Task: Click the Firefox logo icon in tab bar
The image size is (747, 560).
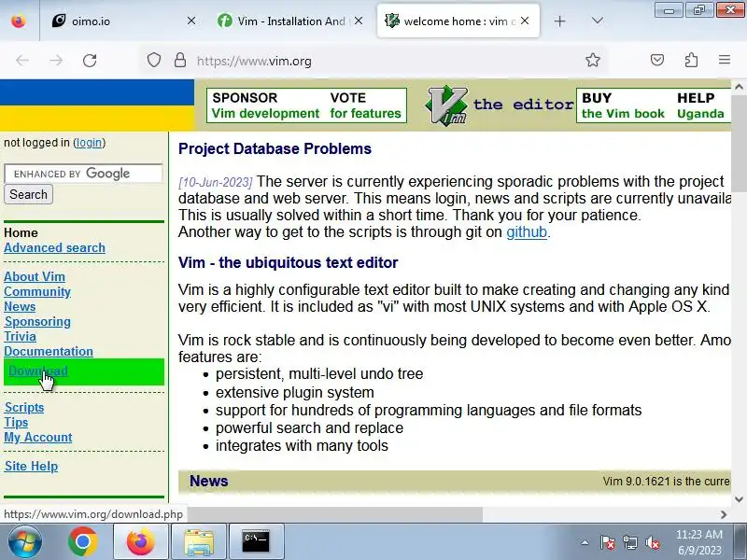Action: tap(19, 21)
